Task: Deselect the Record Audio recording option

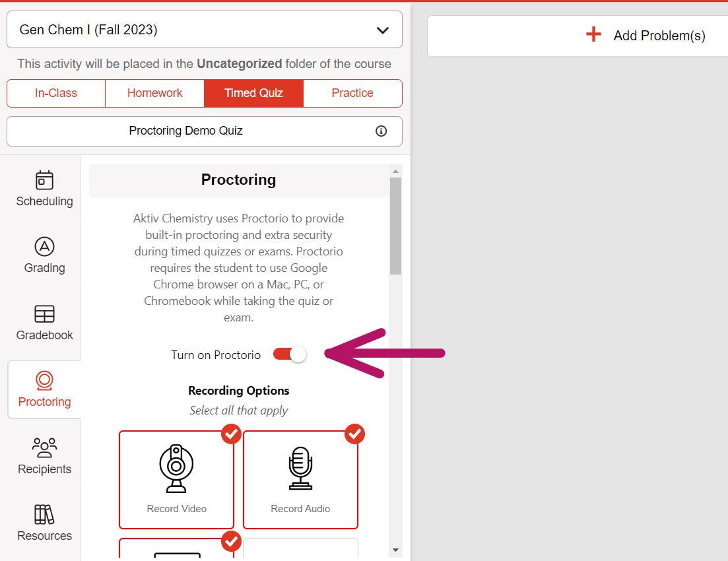Action: 300,479
